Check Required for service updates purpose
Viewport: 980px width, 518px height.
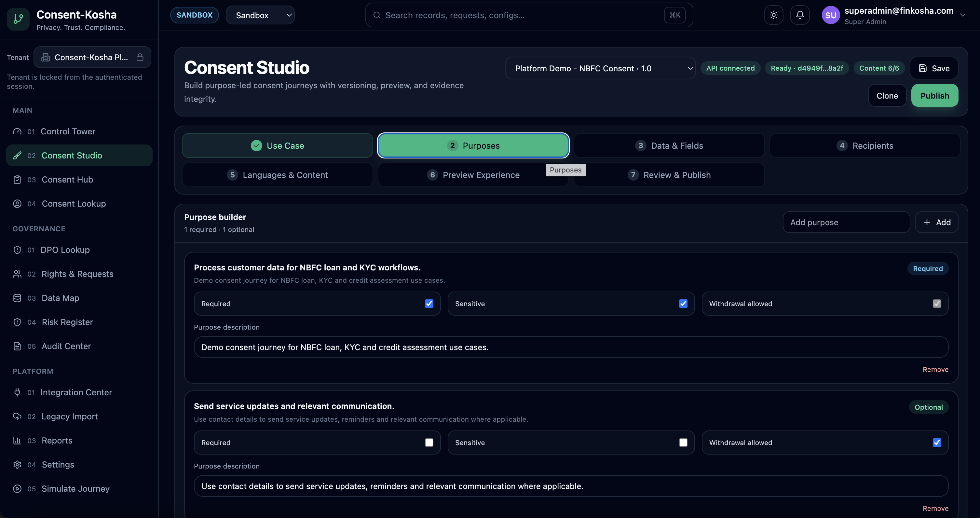(429, 442)
